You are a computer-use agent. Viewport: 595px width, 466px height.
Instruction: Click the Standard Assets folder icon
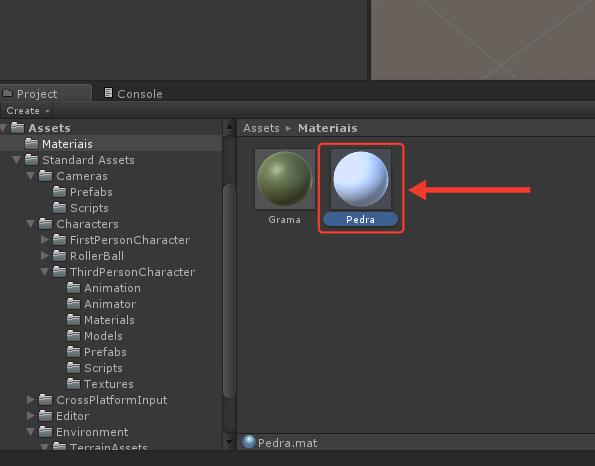(x=31, y=160)
